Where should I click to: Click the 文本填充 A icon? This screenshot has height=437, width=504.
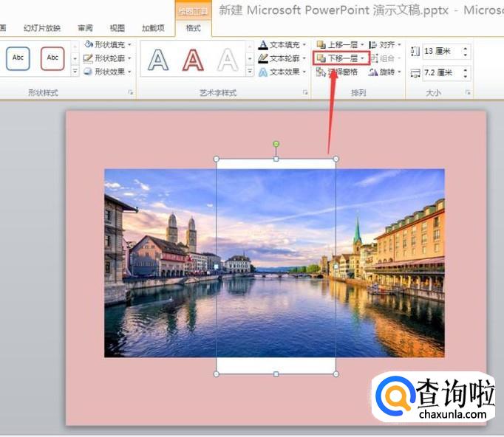tap(263, 44)
